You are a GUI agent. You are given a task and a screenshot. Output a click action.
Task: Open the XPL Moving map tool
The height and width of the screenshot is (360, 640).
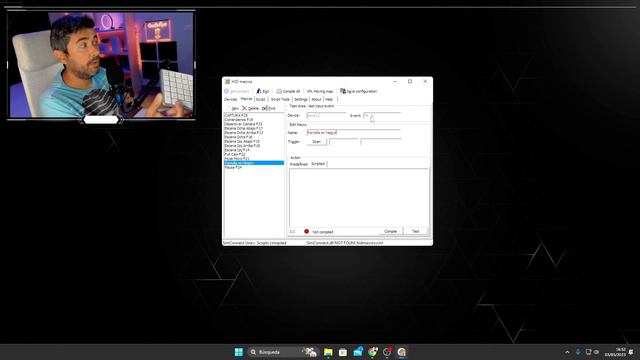pos(320,91)
